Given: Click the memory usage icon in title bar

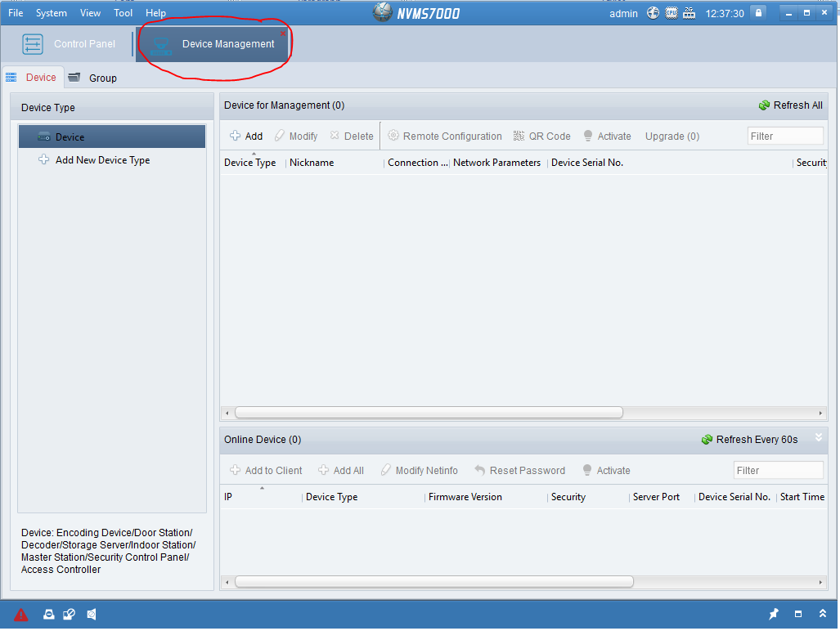Looking at the screenshot, I should (x=690, y=13).
